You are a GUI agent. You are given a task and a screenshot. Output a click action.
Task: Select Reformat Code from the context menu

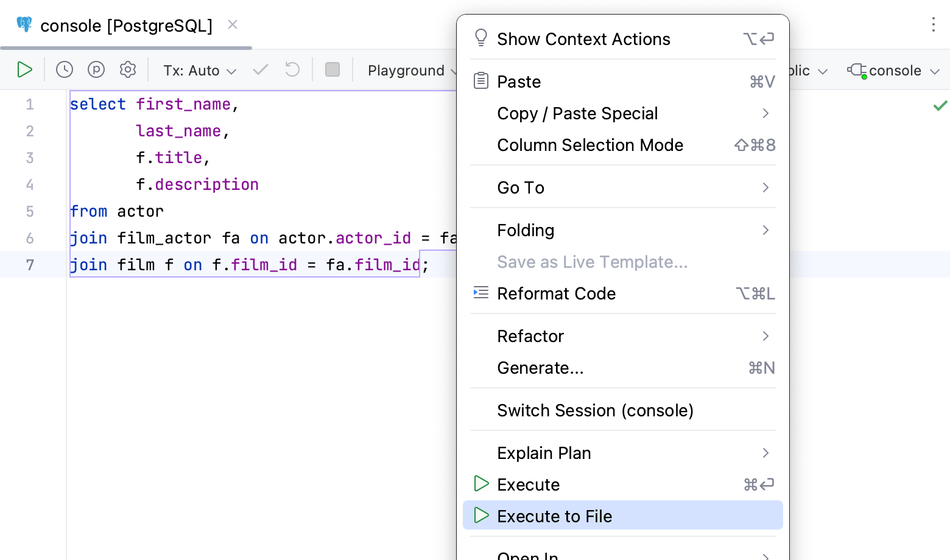tap(556, 293)
